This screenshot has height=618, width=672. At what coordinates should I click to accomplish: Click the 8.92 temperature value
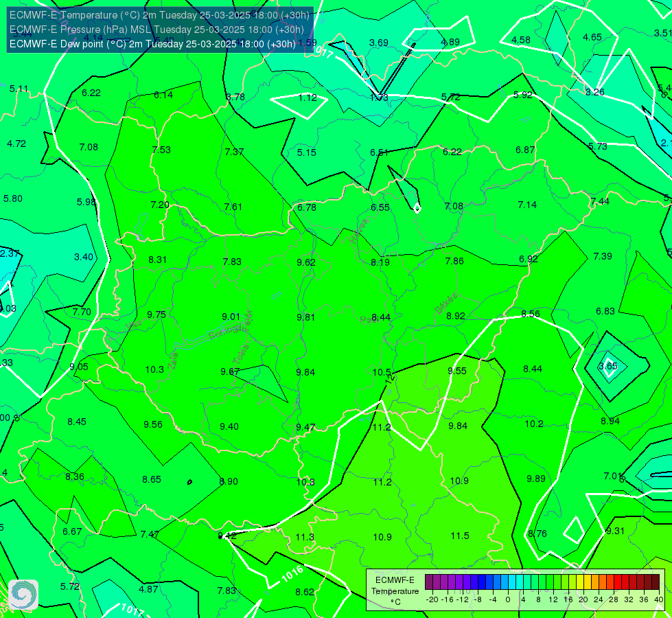[456, 316]
